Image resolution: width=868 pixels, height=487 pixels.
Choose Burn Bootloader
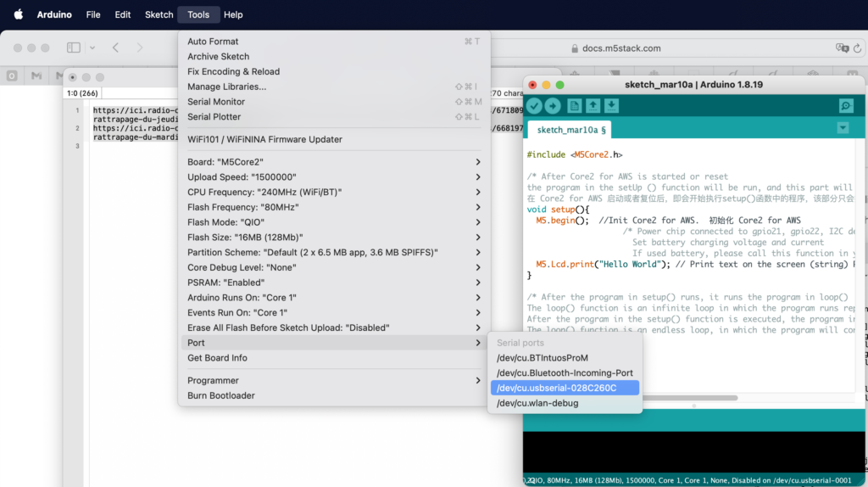pyautogui.click(x=334, y=395)
